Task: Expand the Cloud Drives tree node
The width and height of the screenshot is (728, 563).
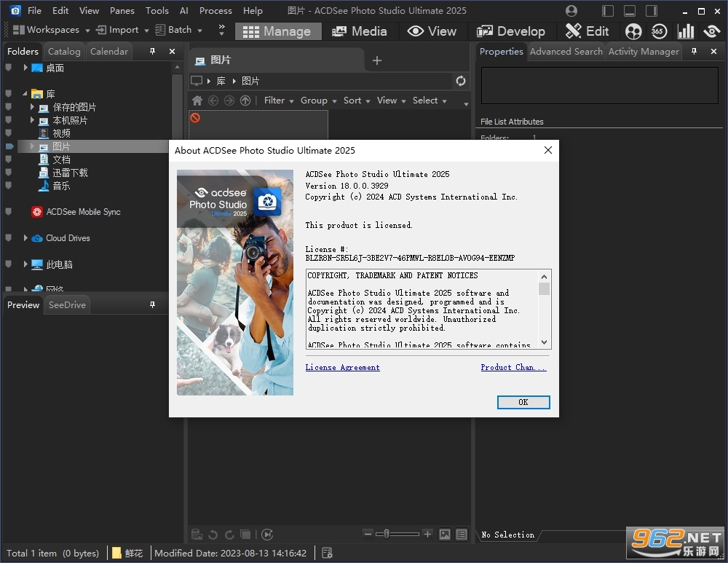Action: click(25, 238)
